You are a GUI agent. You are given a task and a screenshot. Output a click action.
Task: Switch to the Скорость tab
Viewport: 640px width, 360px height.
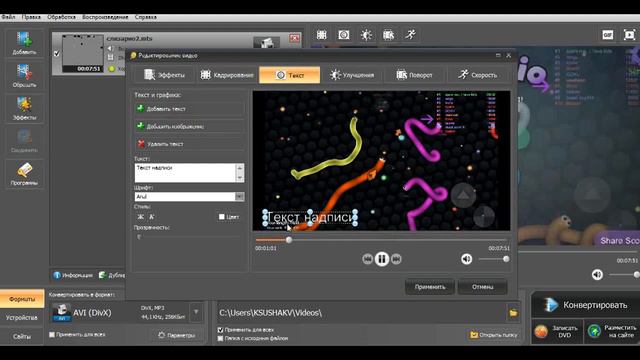pyautogui.click(x=477, y=75)
